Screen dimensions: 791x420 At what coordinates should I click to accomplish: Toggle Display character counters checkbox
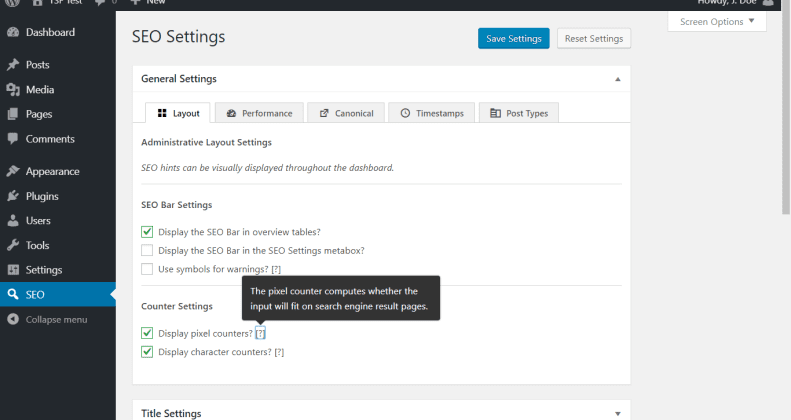pyautogui.click(x=147, y=352)
